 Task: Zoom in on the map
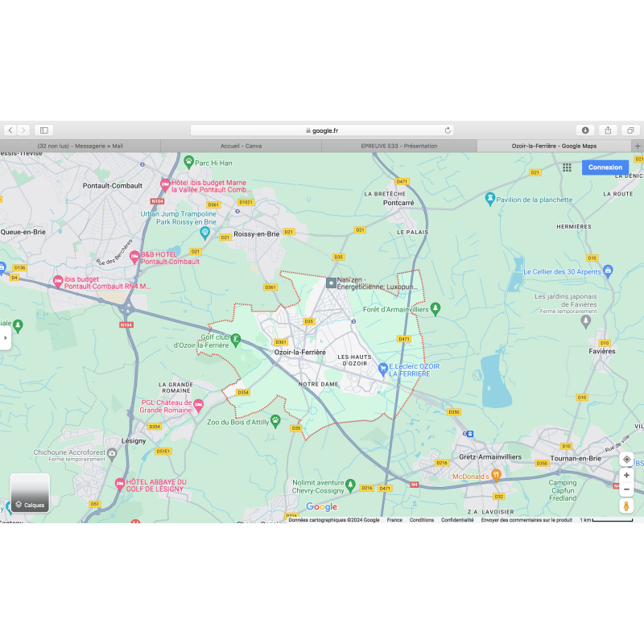(x=626, y=475)
